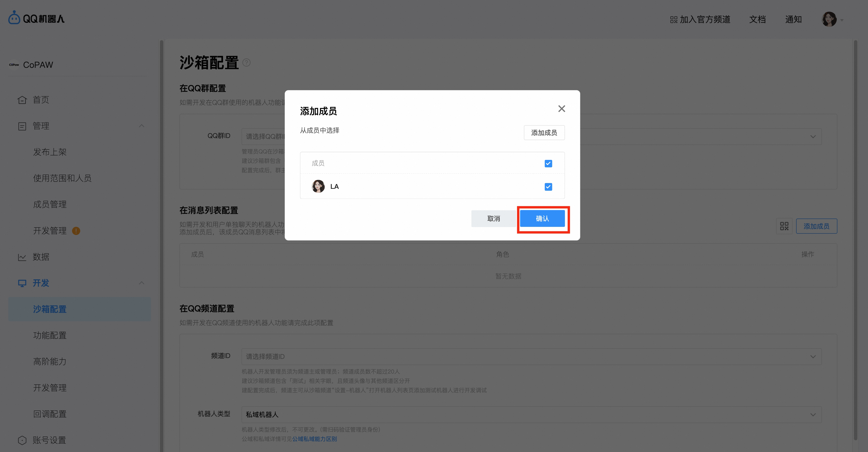This screenshot has width=868, height=452.
Task: Click the 数据 chart icon in sidebar
Action: click(x=22, y=257)
